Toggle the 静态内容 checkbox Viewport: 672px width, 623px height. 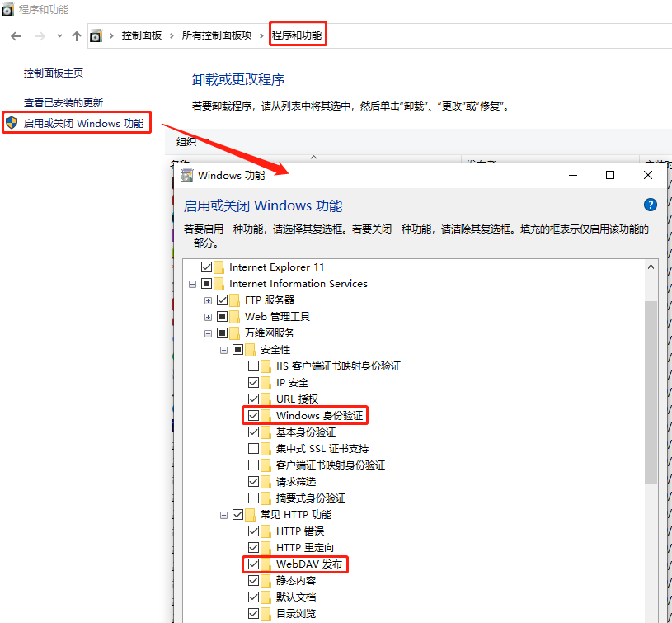[253, 581]
